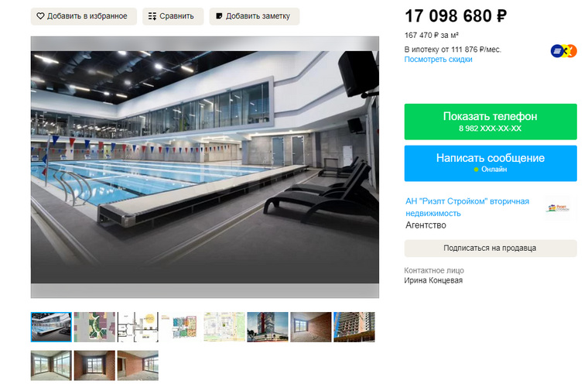588x391 pixels.
Task: View the colored floor layout thumbnail
Action: click(x=181, y=327)
